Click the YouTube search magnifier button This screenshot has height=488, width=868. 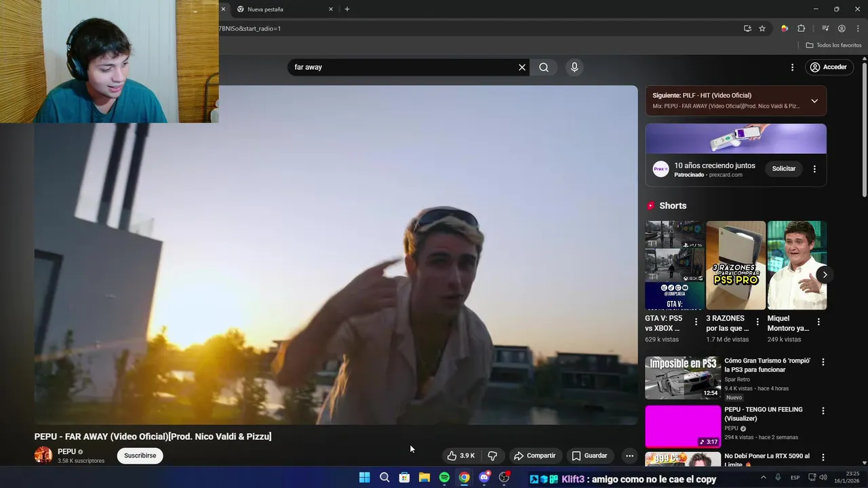[544, 67]
